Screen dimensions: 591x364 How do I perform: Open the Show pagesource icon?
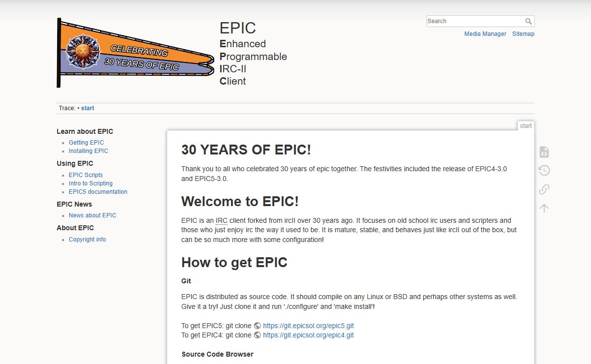[544, 152]
